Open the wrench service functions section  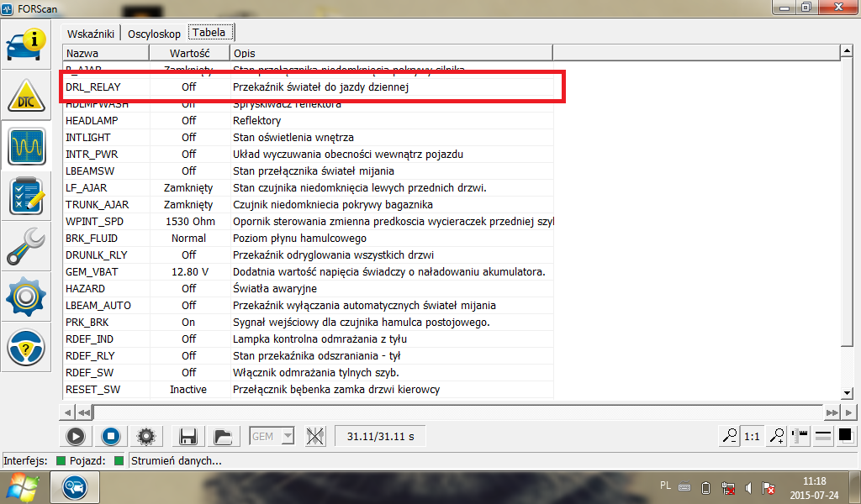point(26,247)
